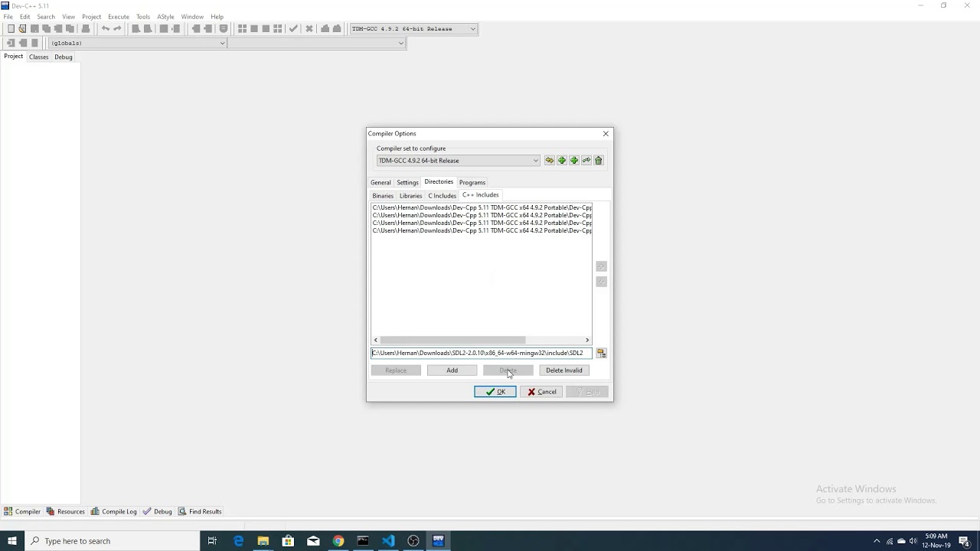
Task: Switch to the Classes tab in the sidebar
Action: pos(38,57)
